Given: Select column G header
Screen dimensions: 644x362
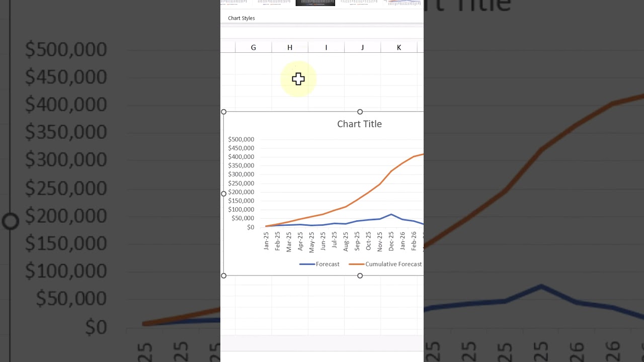Looking at the screenshot, I should point(253,47).
